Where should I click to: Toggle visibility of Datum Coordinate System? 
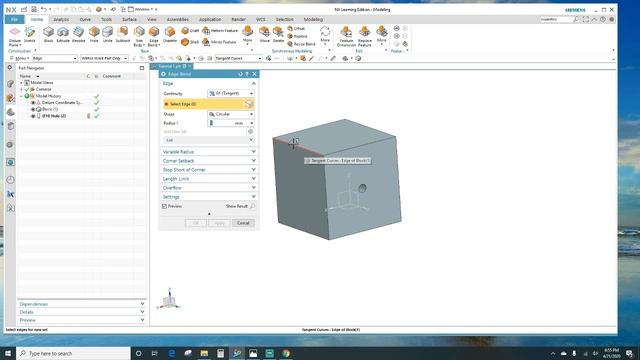33,103
